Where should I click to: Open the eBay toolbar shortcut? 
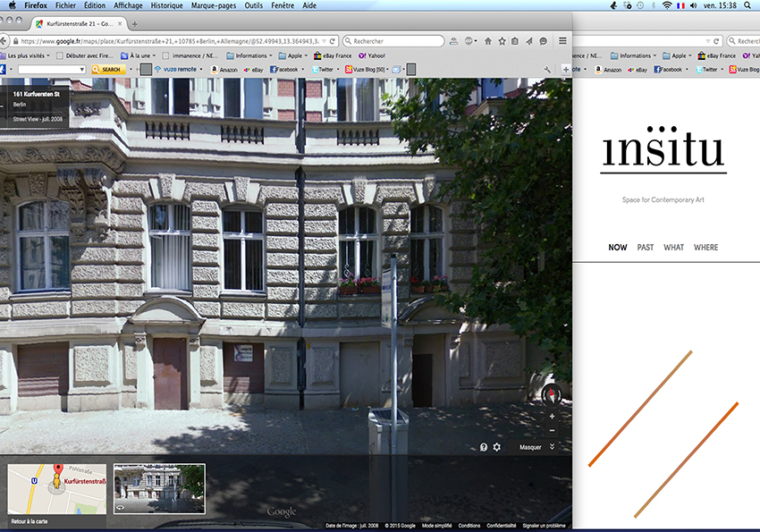(x=254, y=70)
